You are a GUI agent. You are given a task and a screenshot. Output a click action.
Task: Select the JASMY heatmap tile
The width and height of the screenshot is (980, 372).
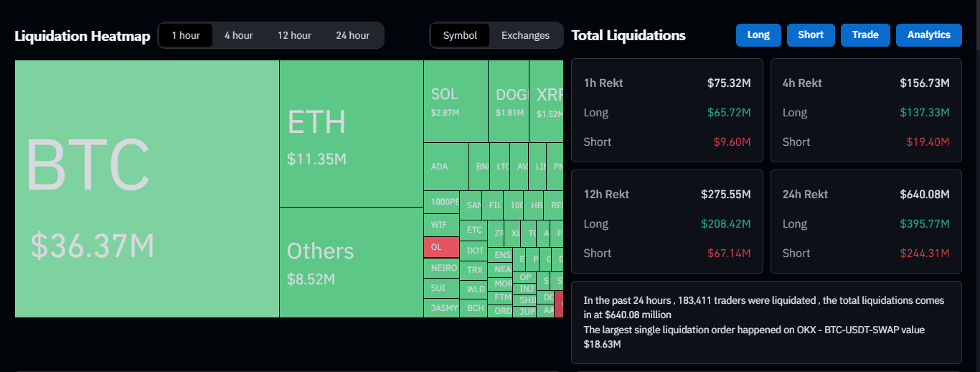tap(440, 308)
